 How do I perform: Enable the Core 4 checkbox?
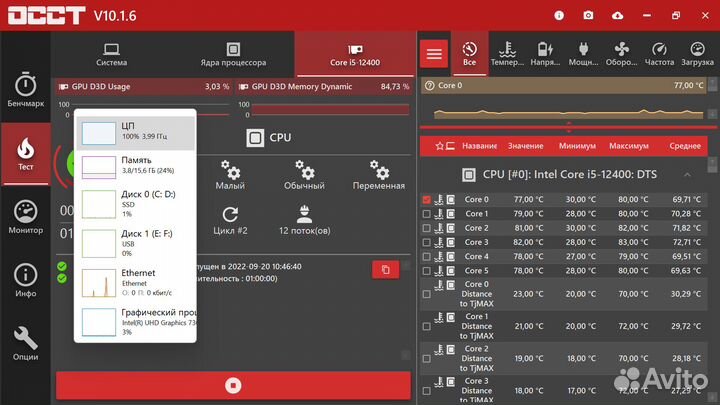[x=427, y=257]
